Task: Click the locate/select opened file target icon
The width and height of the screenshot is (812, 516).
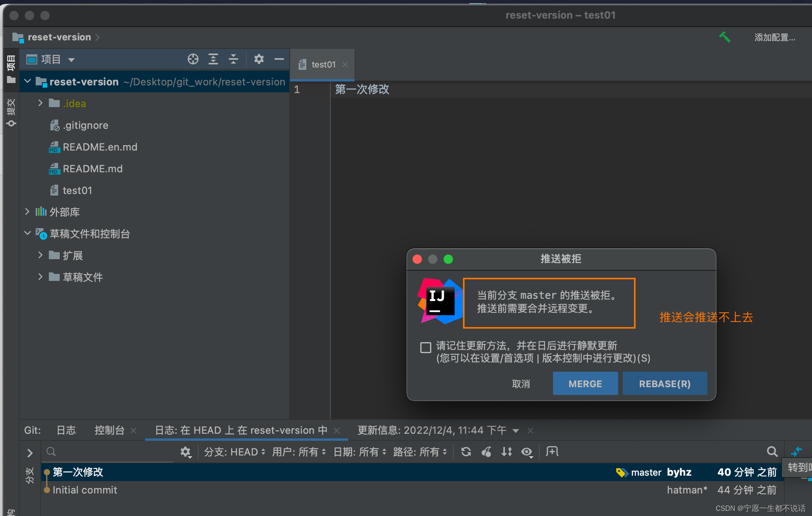Action: 193,59
